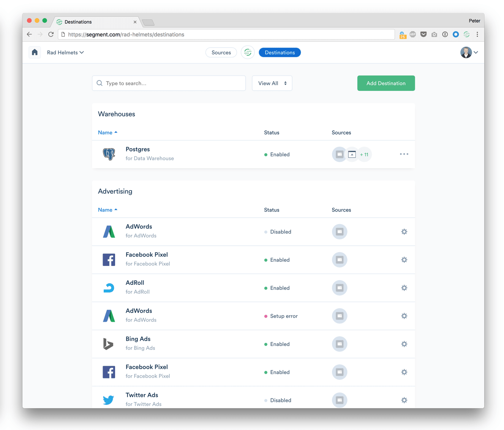
Task: Sort Advertising destinations by Name
Action: (x=107, y=209)
